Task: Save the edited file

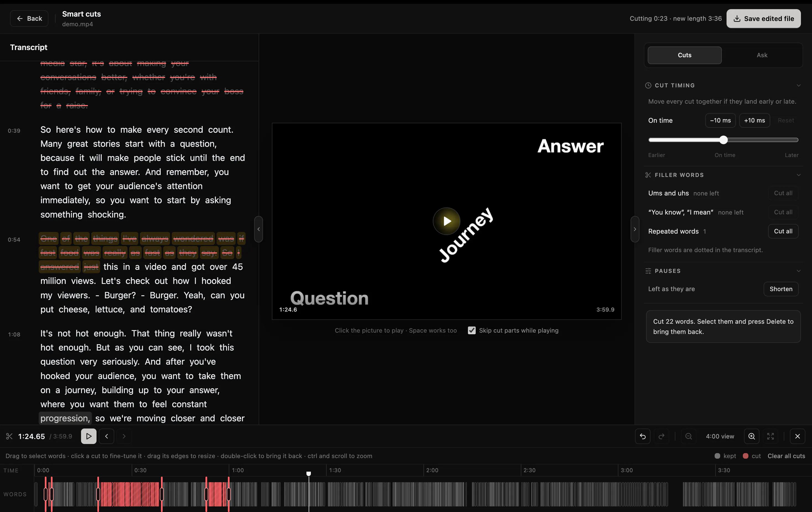Action: [x=763, y=19]
